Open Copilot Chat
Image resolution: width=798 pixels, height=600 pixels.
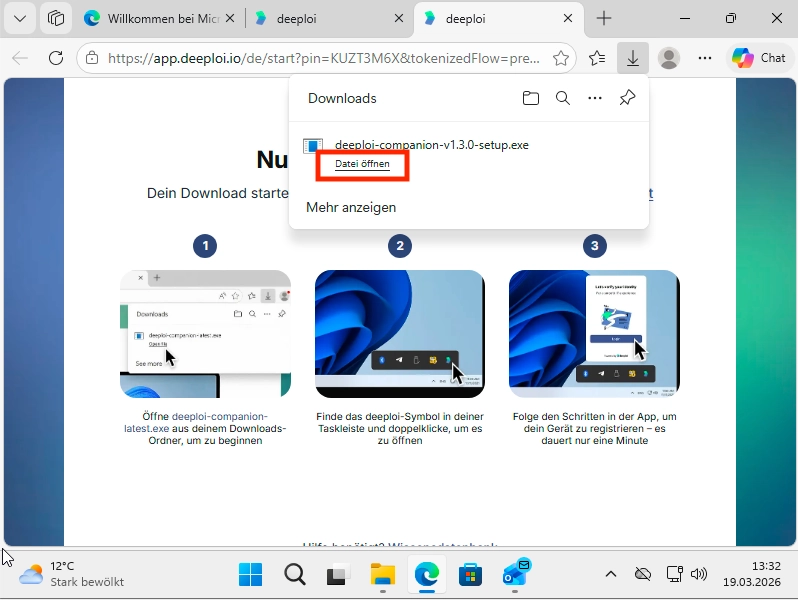pos(759,58)
